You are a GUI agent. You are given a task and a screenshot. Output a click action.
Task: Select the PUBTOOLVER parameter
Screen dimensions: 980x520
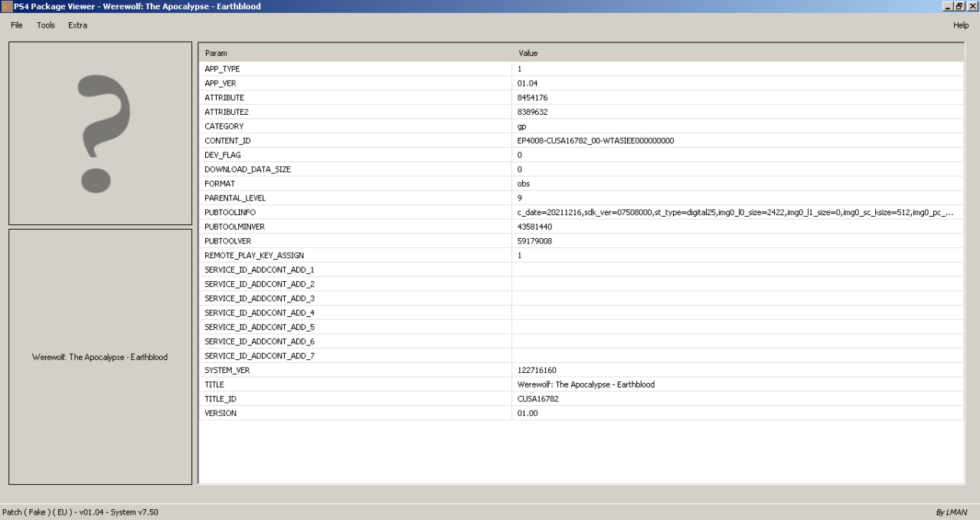pyautogui.click(x=355, y=241)
